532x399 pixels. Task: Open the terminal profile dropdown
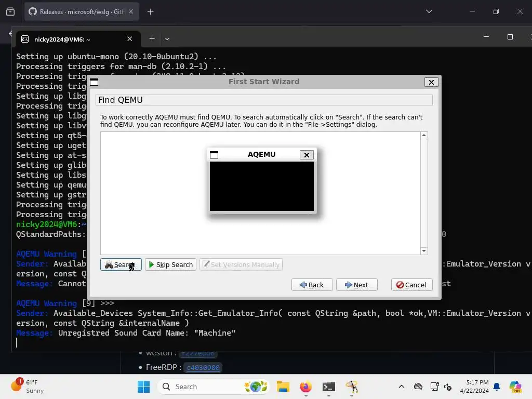coord(167,39)
